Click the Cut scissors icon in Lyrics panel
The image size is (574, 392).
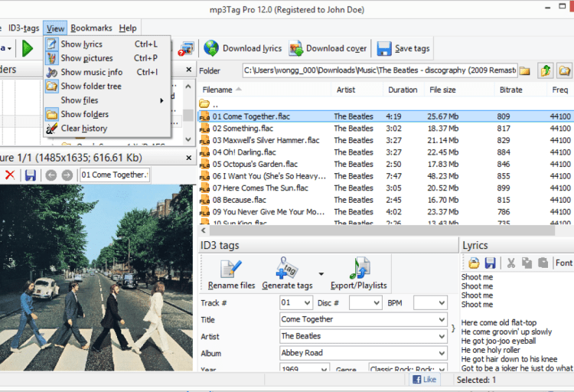point(511,263)
